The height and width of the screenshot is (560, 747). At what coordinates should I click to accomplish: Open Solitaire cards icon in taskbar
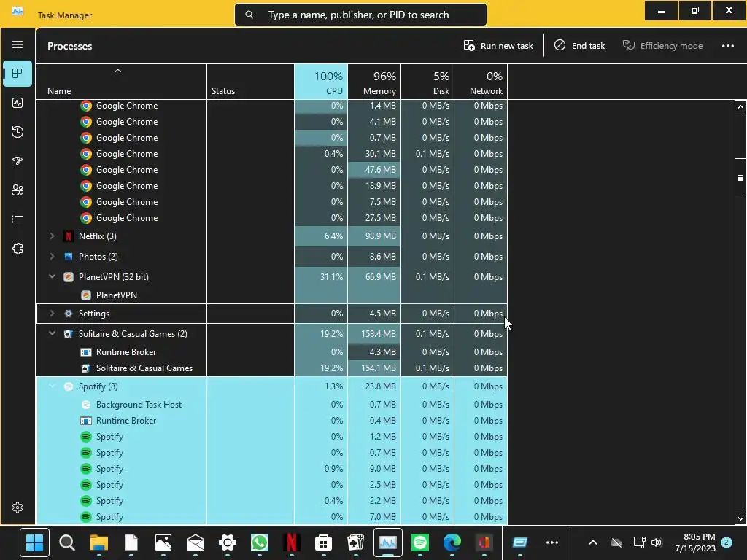[356, 542]
